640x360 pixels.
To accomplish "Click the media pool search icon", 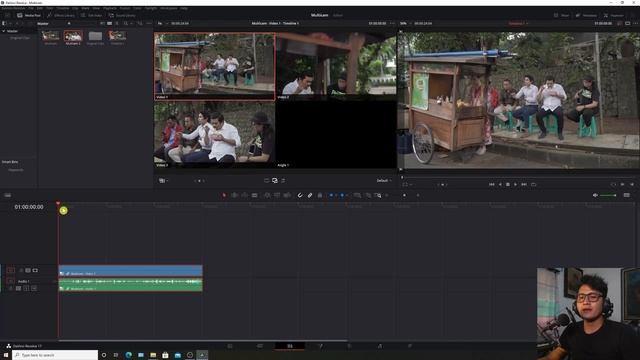I will [x=126, y=23].
